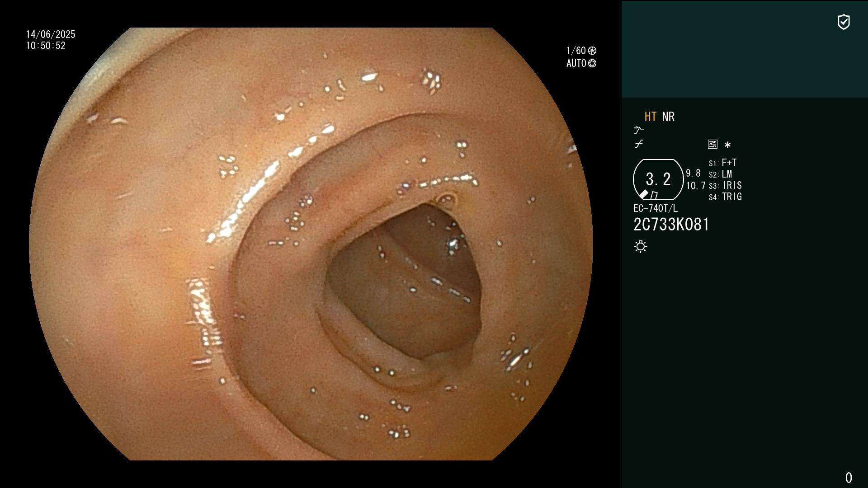Click the serial number 2C733K081
The width and height of the screenshot is (868, 488).
(671, 225)
